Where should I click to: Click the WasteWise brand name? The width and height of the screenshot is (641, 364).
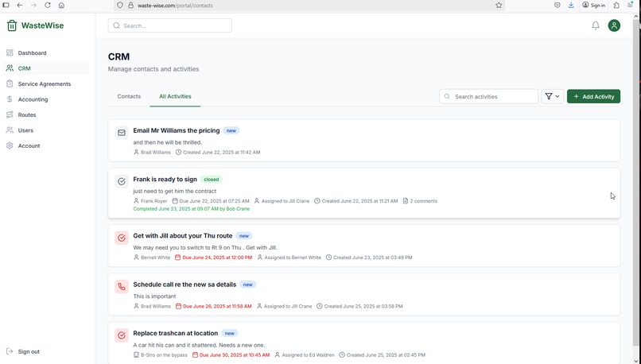(42, 25)
